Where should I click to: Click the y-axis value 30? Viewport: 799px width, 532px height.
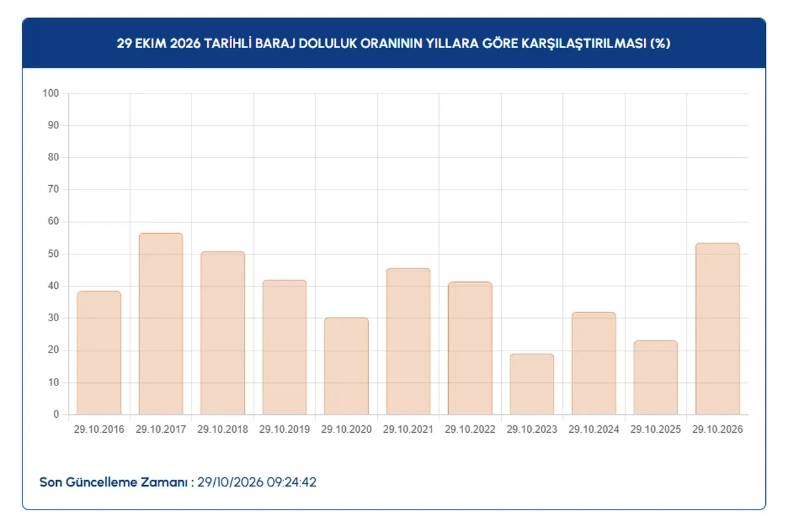click(53, 318)
